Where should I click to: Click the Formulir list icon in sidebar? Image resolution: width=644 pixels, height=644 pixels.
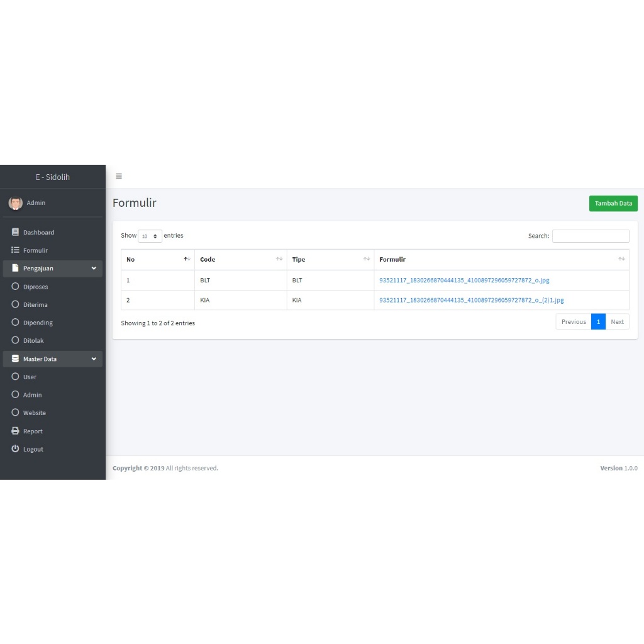tap(15, 250)
